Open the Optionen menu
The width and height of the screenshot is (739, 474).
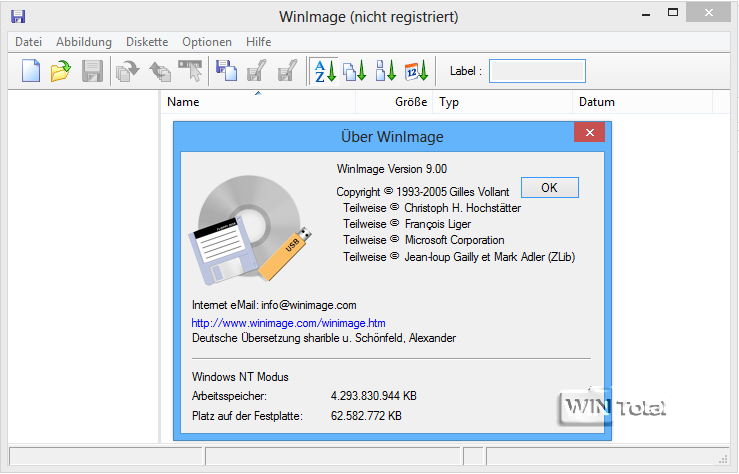(207, 42)
